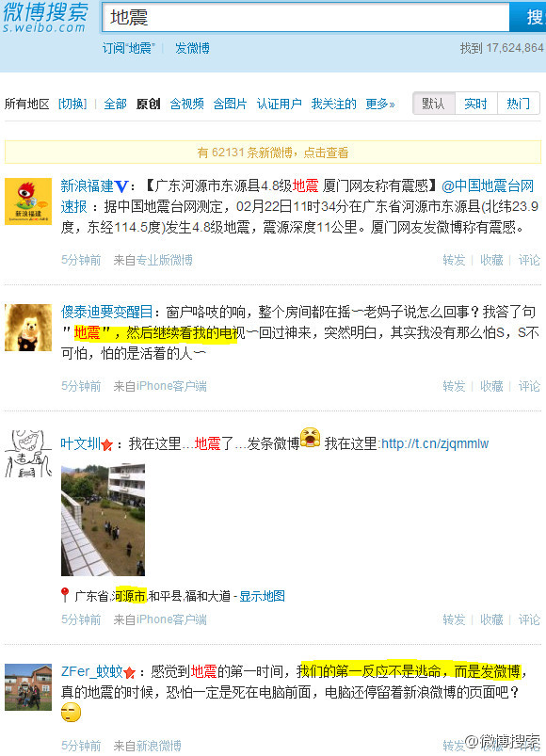The width and height of the screenshot is (546, 756).
Task: Click 转发 on 新浪福建 post
Action: click(454, 261)
